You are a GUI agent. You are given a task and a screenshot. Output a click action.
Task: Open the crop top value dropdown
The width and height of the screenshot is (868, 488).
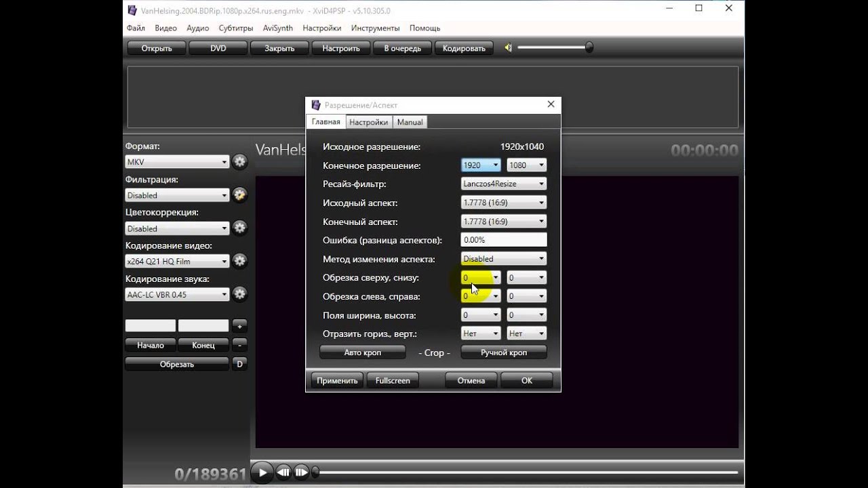(481, 278)
